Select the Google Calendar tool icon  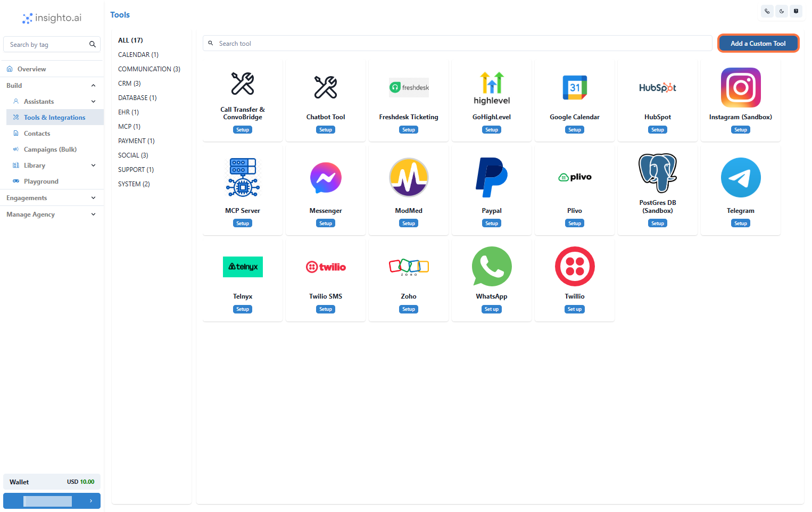click(x=574, y=87)
